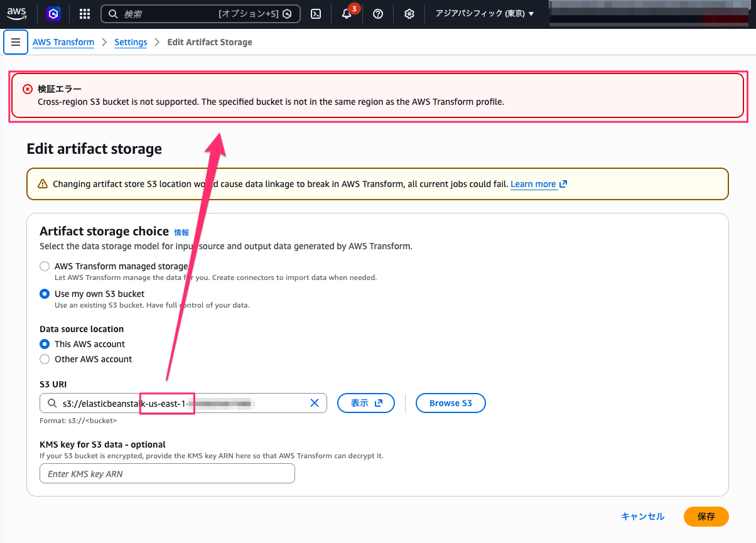Screen dimensions: 756x543
Task: Click the 表示 view button
Action: 366,403
